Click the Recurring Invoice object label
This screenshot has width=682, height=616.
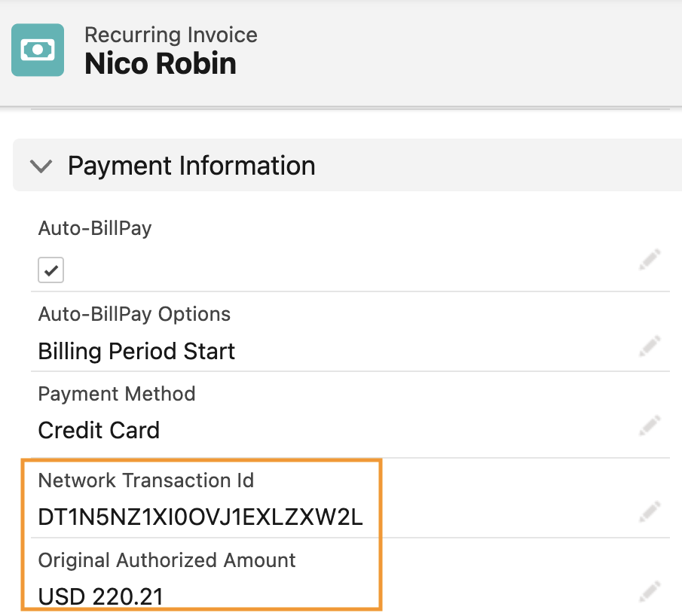(x=171, y=35)
